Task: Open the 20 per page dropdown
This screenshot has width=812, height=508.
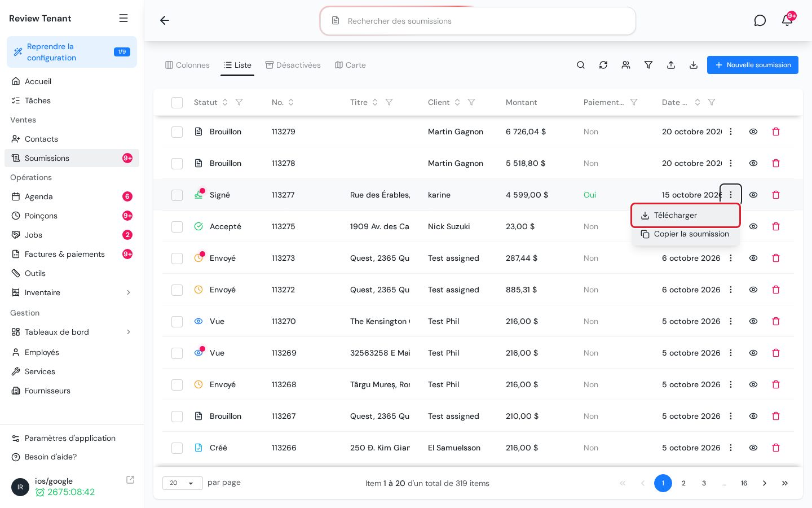Action: pyautogui.click(x=182, y=483)
